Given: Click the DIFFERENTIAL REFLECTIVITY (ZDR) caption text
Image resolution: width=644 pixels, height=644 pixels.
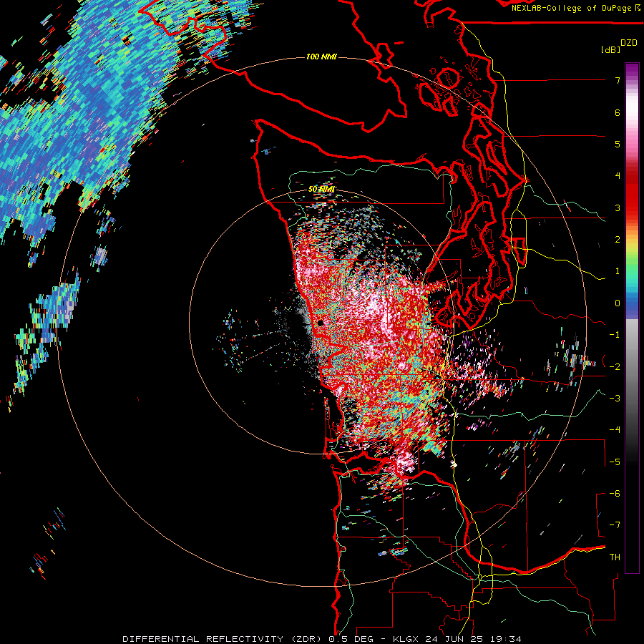Looking at the screenshot, I should (222, 639).
